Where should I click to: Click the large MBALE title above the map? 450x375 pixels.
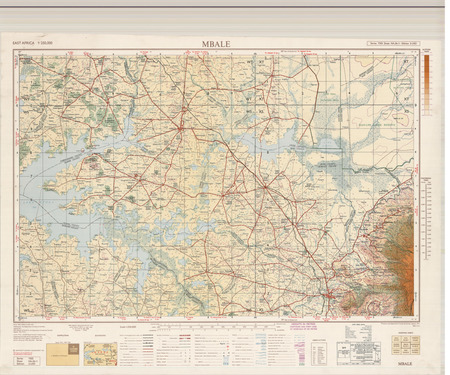tap(216, 44)
